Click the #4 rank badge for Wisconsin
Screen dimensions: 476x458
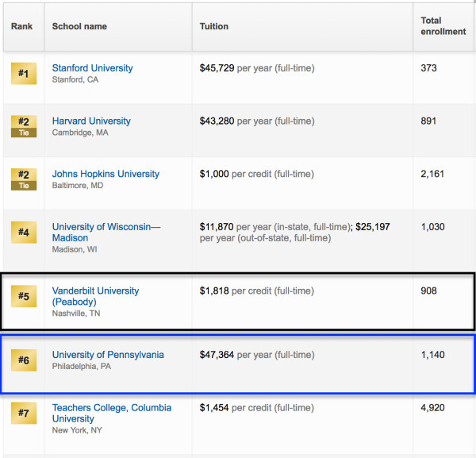[x=23, y=233]
